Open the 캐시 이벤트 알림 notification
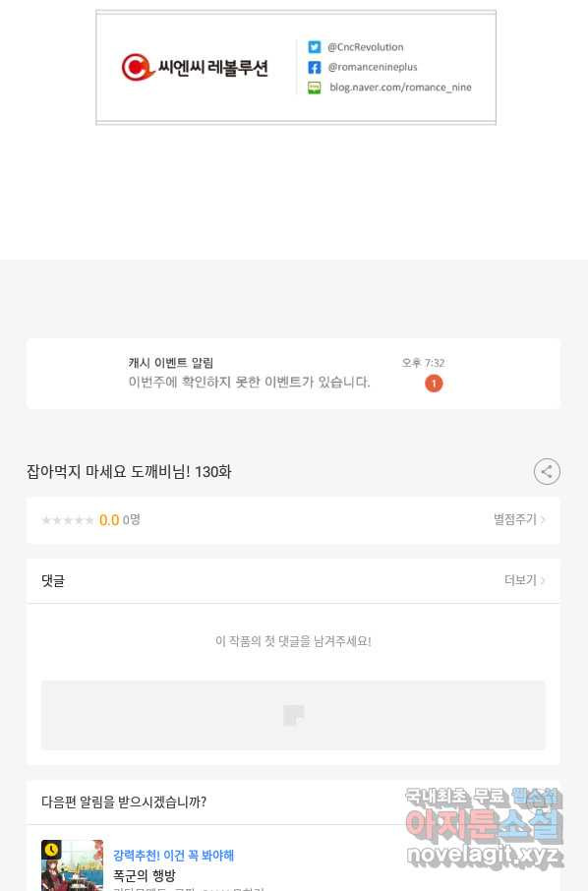Image resolution: width=588 pixels, height=891 pixels. (293, 374)
